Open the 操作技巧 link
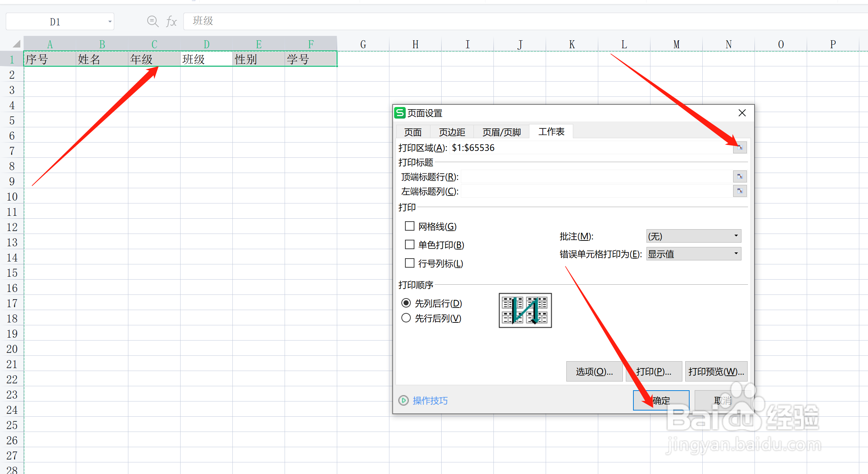The width and height of the screenshot is (868, 474). pyautogui.click(x=430, y=400)
